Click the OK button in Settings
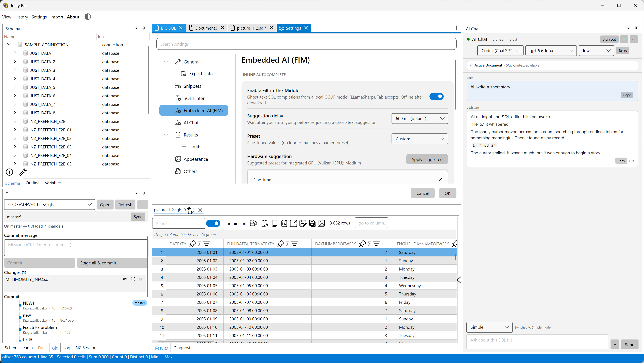Viewport: 644px width, 363px height. [x=448, y=193]
